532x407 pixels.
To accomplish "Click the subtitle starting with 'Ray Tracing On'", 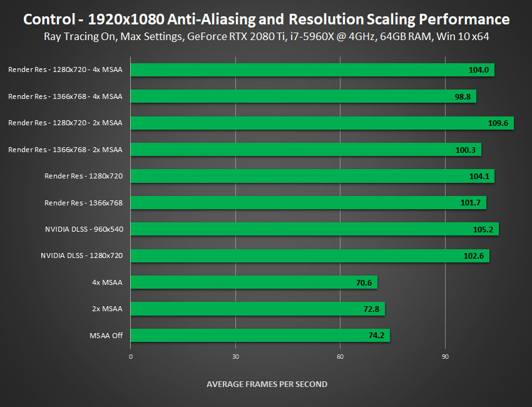I will click(267, 36).
